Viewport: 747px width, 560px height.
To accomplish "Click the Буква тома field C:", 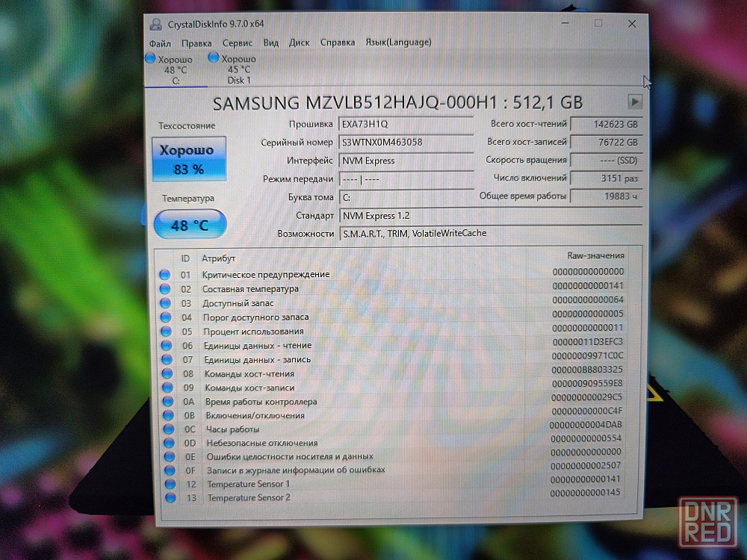I will (x=406, y=198).
